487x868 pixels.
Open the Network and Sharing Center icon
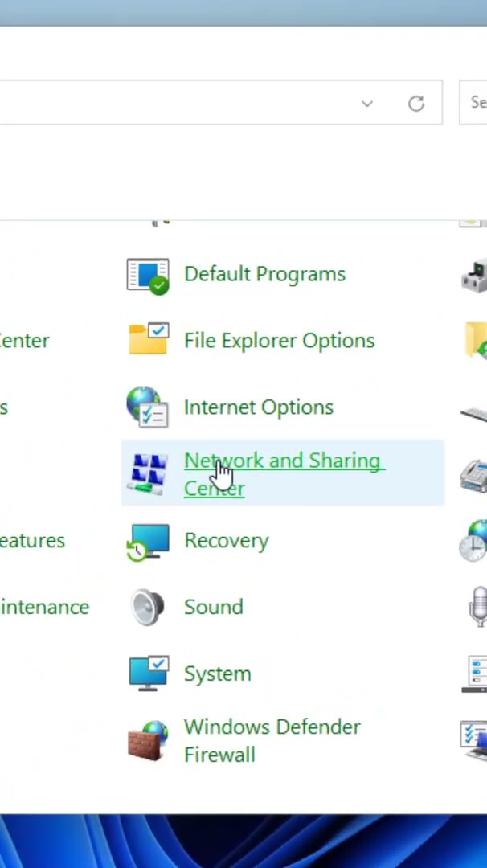pos(147,474)
